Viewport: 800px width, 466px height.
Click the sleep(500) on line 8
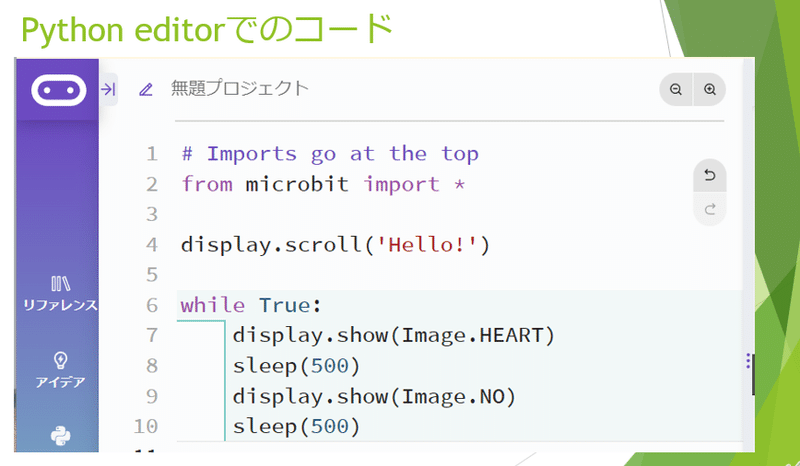point(296,366)
